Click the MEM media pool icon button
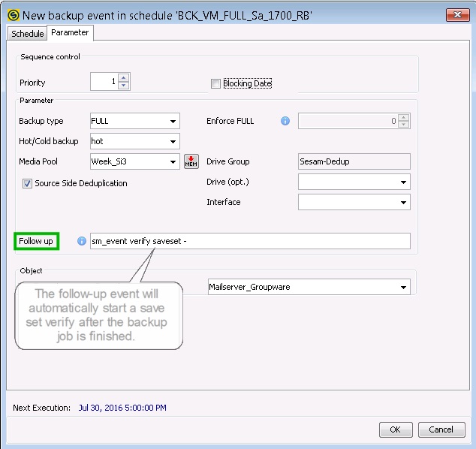Viewport: 476px width, 449px height. 191,161
